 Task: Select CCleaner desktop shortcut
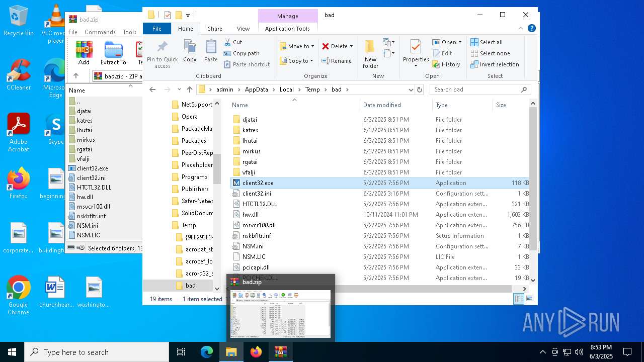point(18,74)
